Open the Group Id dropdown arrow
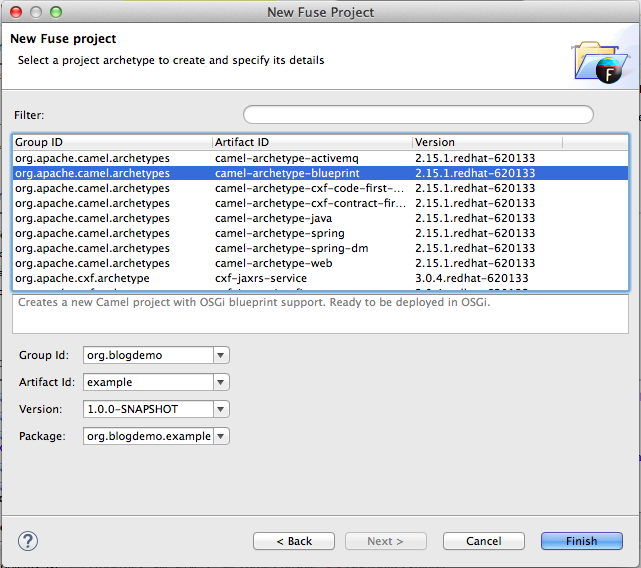Image resolution: width=641 pixels, height=568 pixels. pos(221,355)
